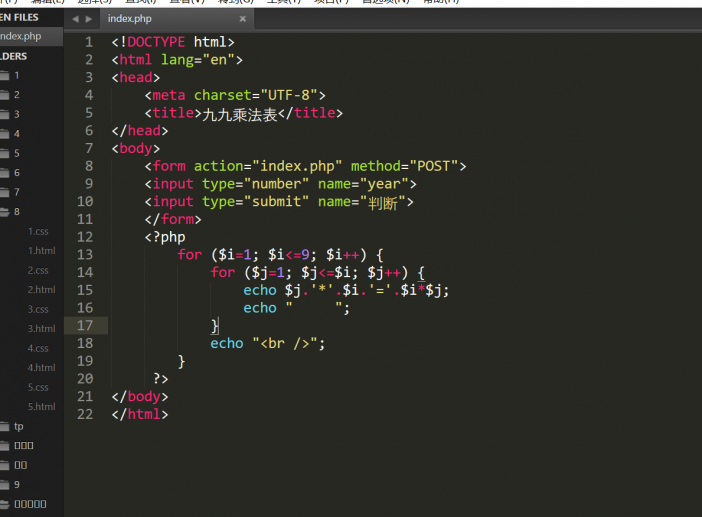The image size is (702, 517).
Task: Open 3.css in the sidebar
Action: pos(38,309)
